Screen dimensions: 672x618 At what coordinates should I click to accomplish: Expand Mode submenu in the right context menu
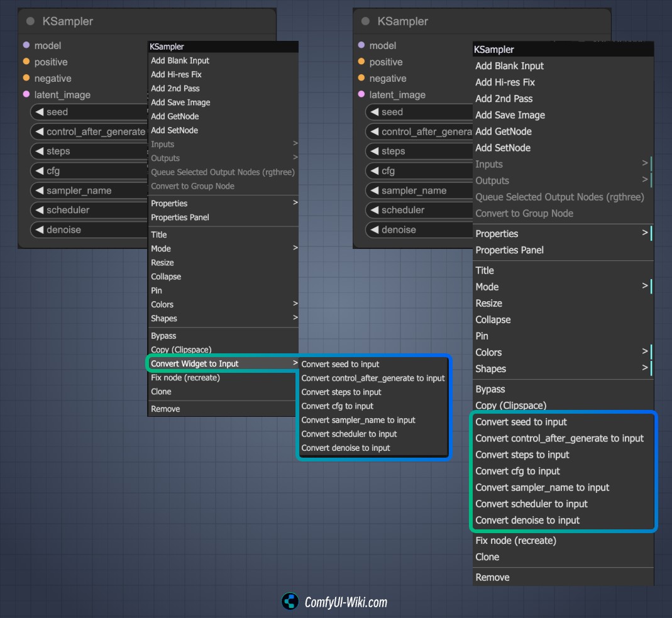point(563,287)
